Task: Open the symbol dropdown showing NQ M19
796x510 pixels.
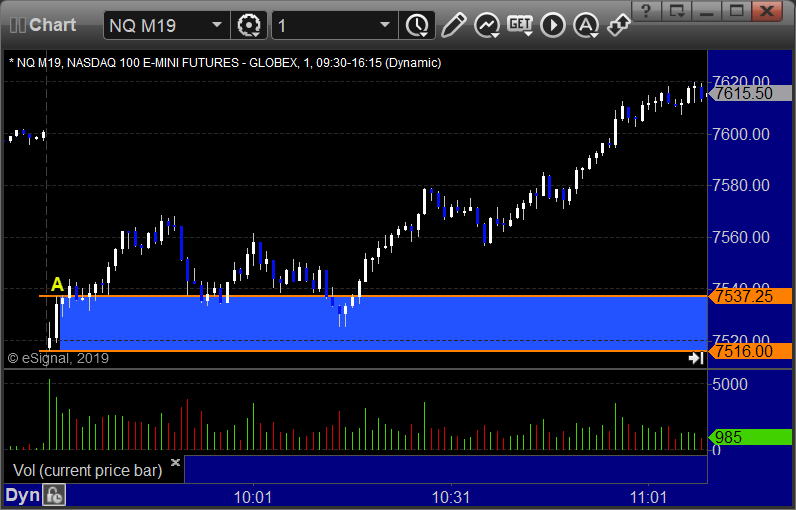Action: pyautogui.click(x=166, y=25)
